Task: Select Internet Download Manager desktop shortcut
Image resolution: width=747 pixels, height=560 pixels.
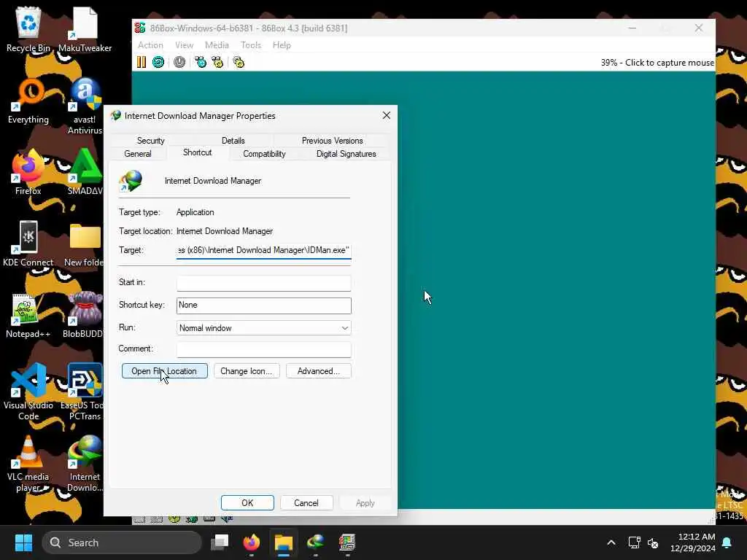Action: click(85, 463)
